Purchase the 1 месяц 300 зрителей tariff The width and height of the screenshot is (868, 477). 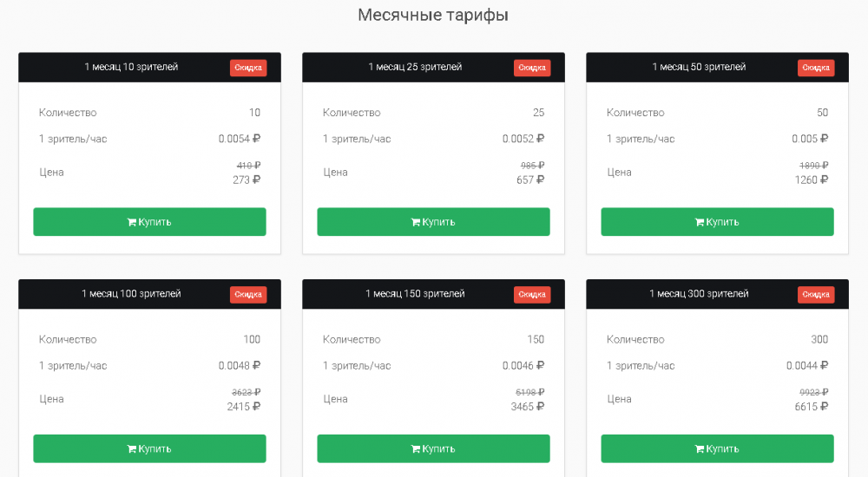tap(717, 449)
